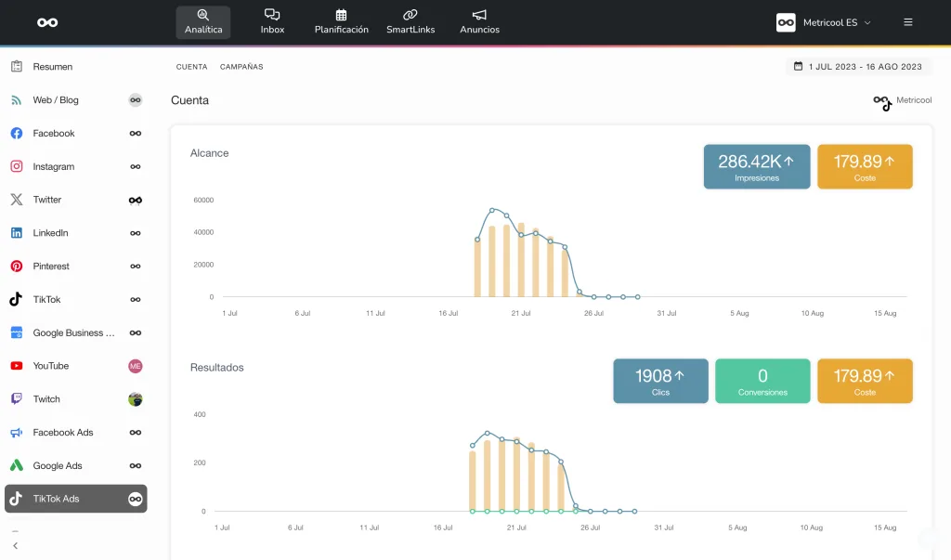This screenshot has width=951, height=560.
Task: Click the Twitter connected account badge
Action: tap(136, 201)
